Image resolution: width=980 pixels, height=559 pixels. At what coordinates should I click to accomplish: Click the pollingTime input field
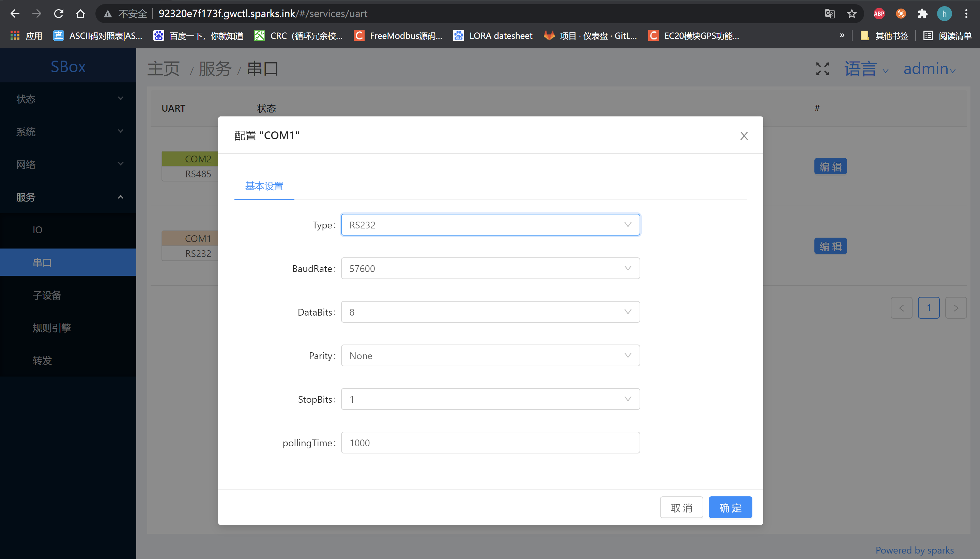[490, 443]
